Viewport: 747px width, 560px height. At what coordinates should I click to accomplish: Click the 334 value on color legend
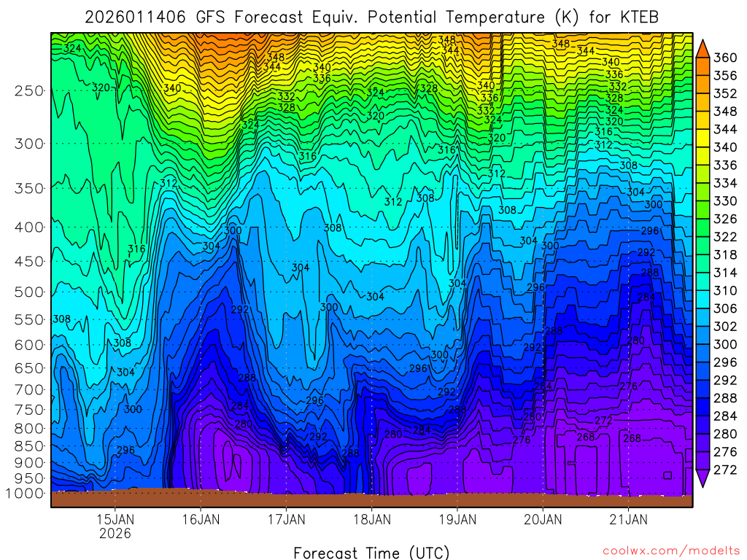(x=725, y=183)
